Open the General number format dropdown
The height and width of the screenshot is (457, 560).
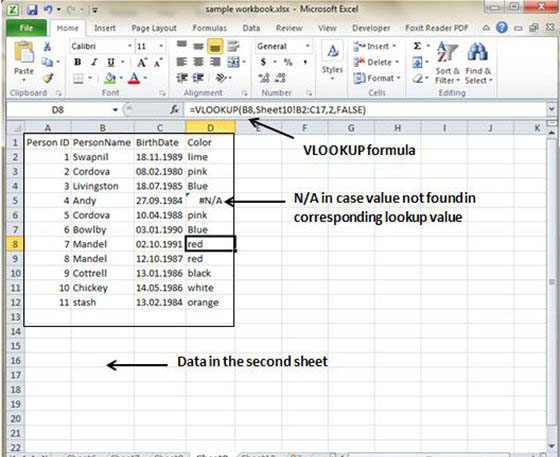pos(307,46)
